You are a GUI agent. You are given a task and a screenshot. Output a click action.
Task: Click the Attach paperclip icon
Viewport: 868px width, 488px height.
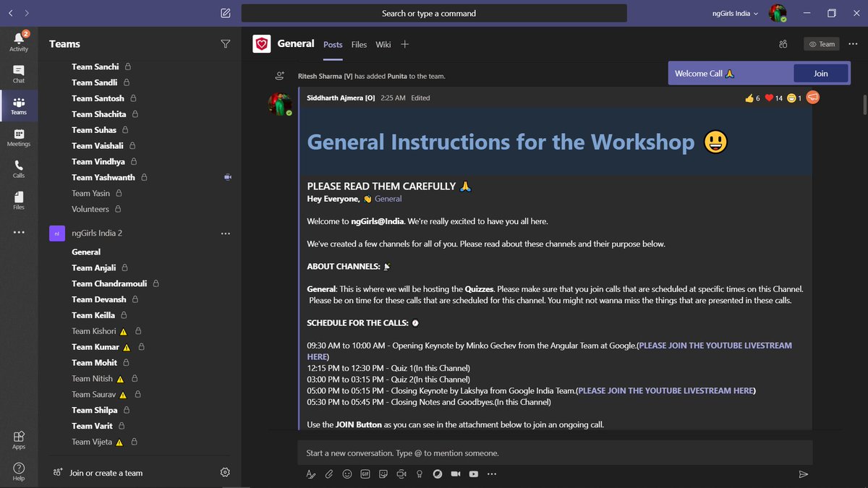pyautogui.click(x=328, y=474)
